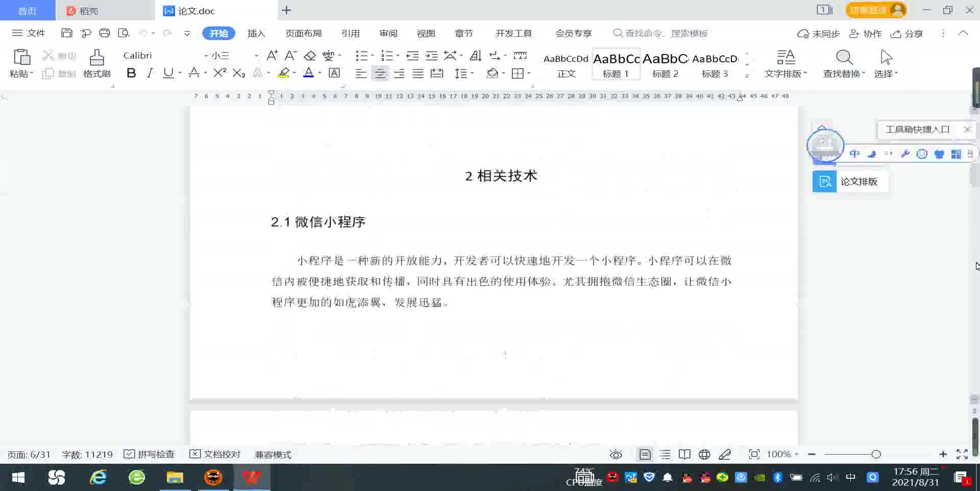980x491 pixels.
Task: Switch to the 引用 (References) tab
Action: coord(350,33)
